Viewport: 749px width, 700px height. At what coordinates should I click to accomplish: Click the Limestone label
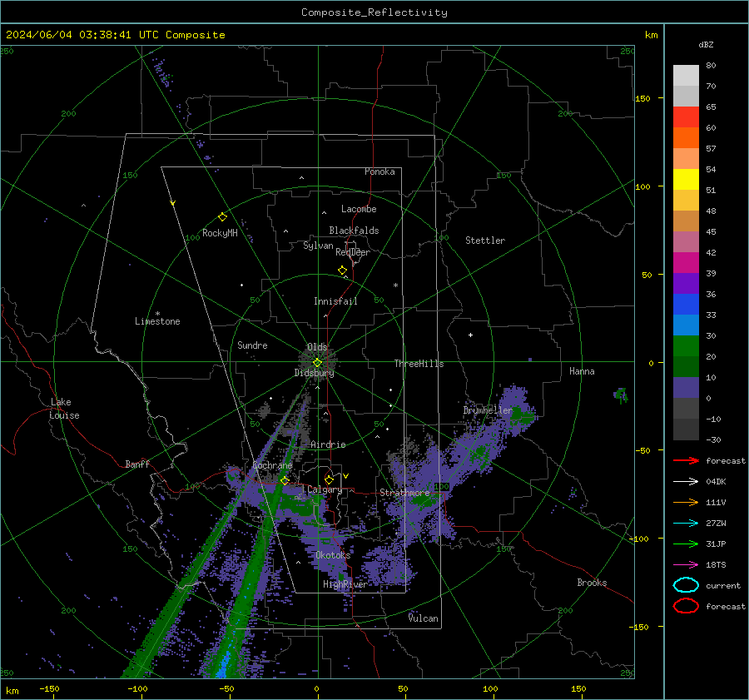157,321
